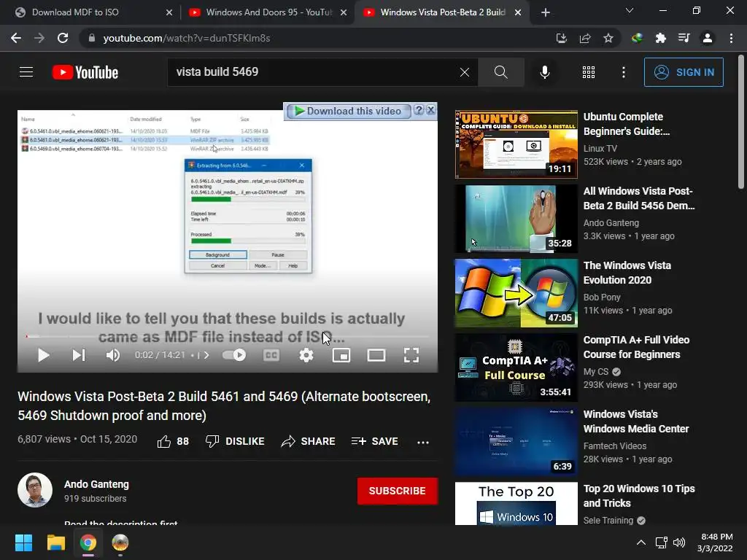Click the Linux TV channel name

(600, 149)
